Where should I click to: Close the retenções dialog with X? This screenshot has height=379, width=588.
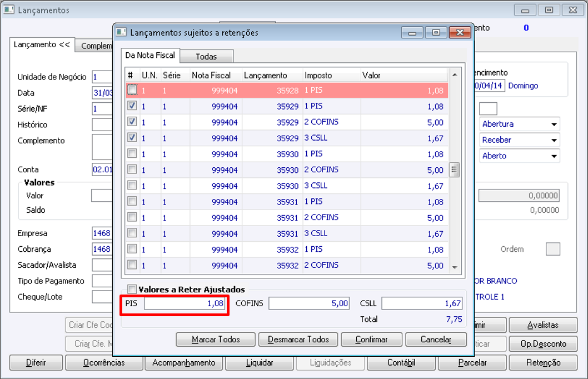coord(460,33)
